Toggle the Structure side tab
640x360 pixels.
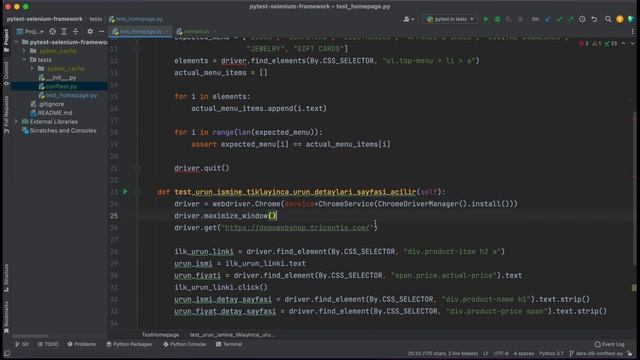click(6, 278)
